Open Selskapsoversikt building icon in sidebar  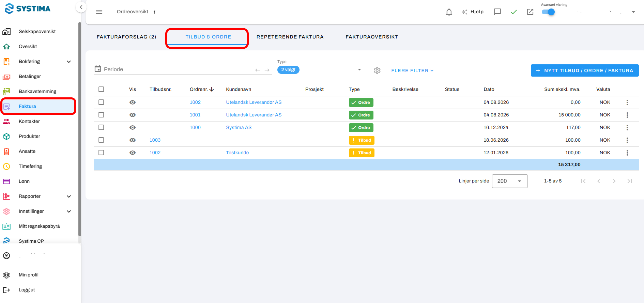pos(6,31)
